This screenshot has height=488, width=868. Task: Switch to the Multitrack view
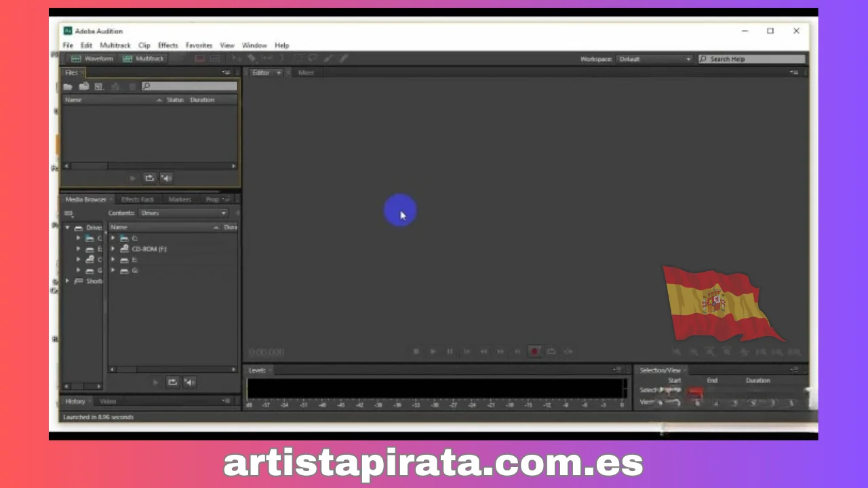(144, 59)
